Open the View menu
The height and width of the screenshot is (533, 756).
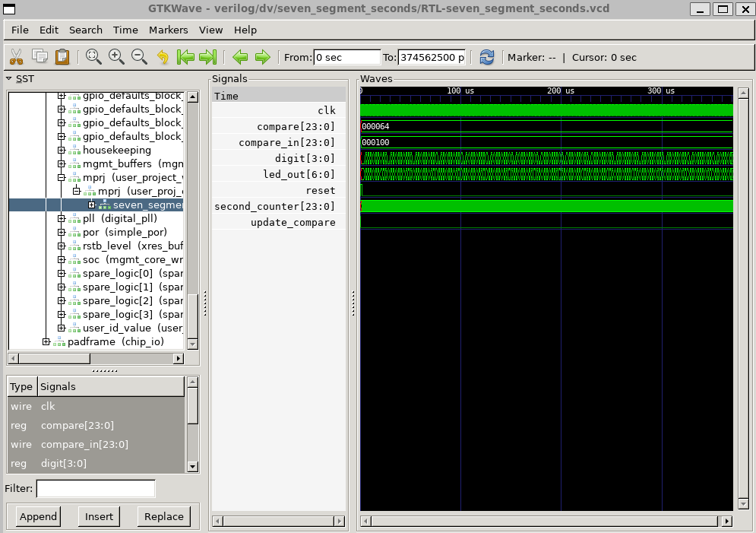(x=210, y=30)
